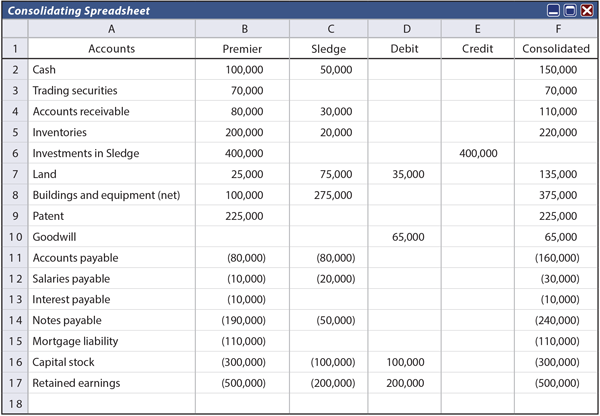Click Premier cash value 100,000

(245, 70)
